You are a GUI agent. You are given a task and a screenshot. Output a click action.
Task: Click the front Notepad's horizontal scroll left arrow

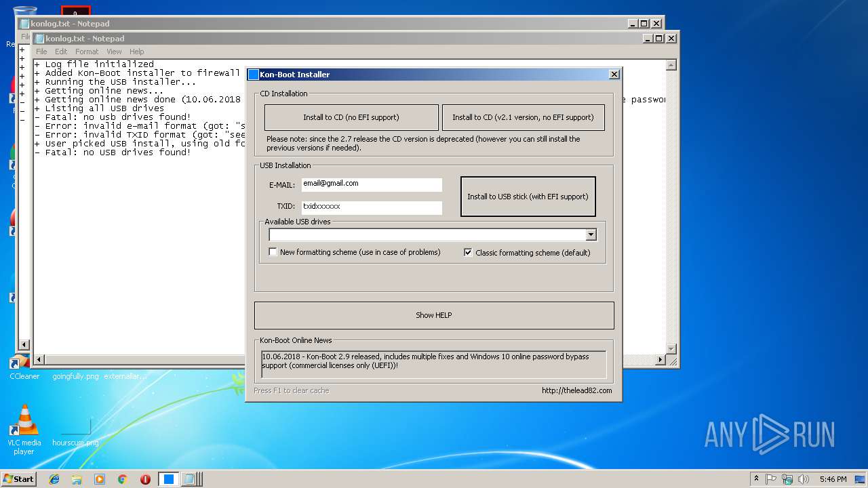coord(40,360)
